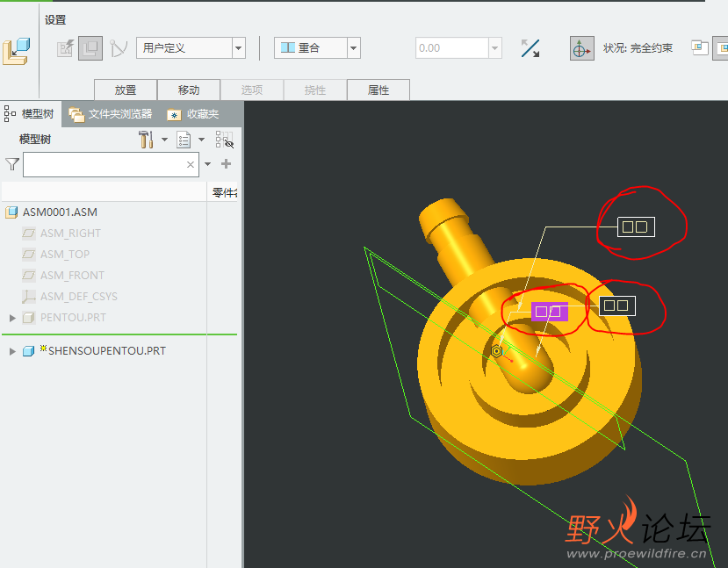Screen dimensions: 728x568
Task: Open the tree display options dropdown arrow
Action: [x=201, y=140]
